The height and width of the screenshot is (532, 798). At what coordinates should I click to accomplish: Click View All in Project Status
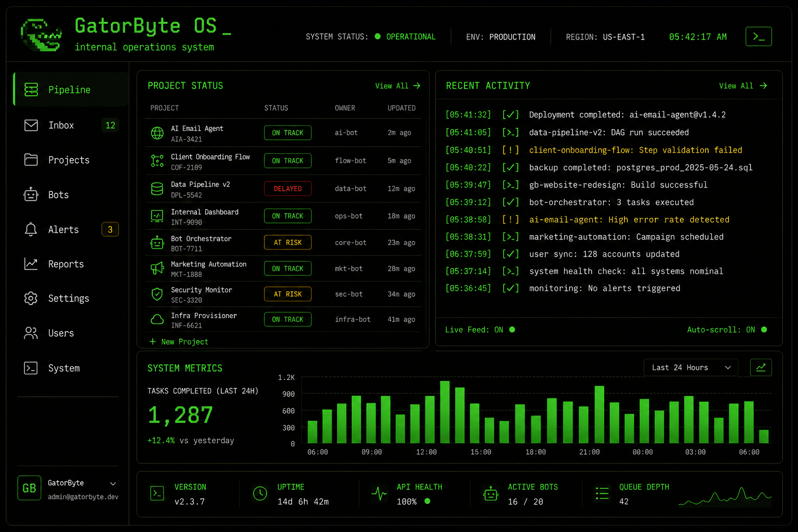[x=397, y=86]
